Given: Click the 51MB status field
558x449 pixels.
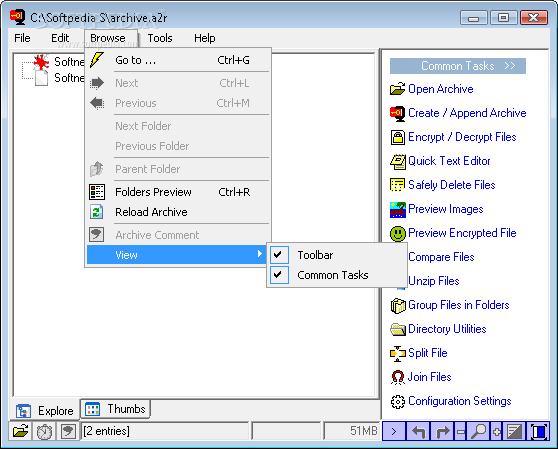Looking at the screenshot, I should point(352,431).
